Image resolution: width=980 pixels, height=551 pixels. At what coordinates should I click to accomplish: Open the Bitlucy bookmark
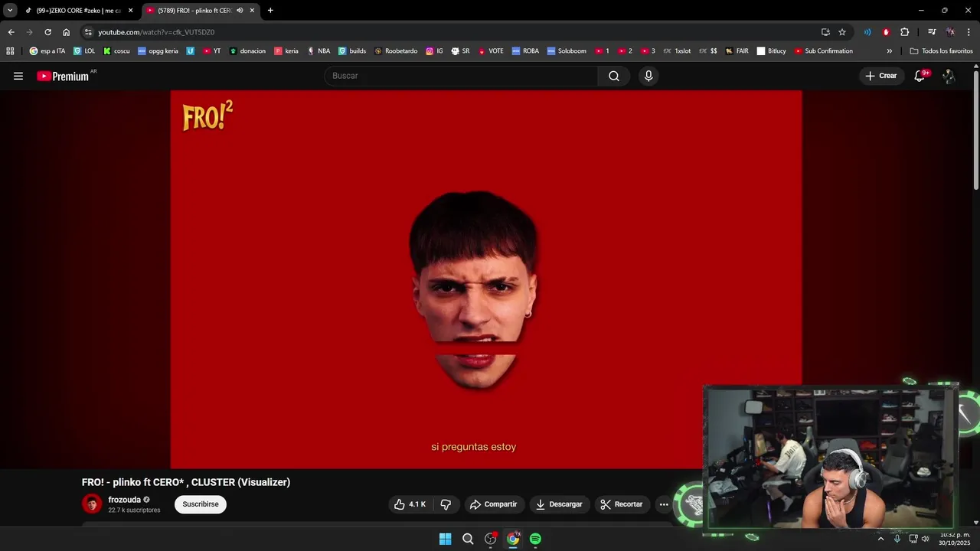[772, 51]
